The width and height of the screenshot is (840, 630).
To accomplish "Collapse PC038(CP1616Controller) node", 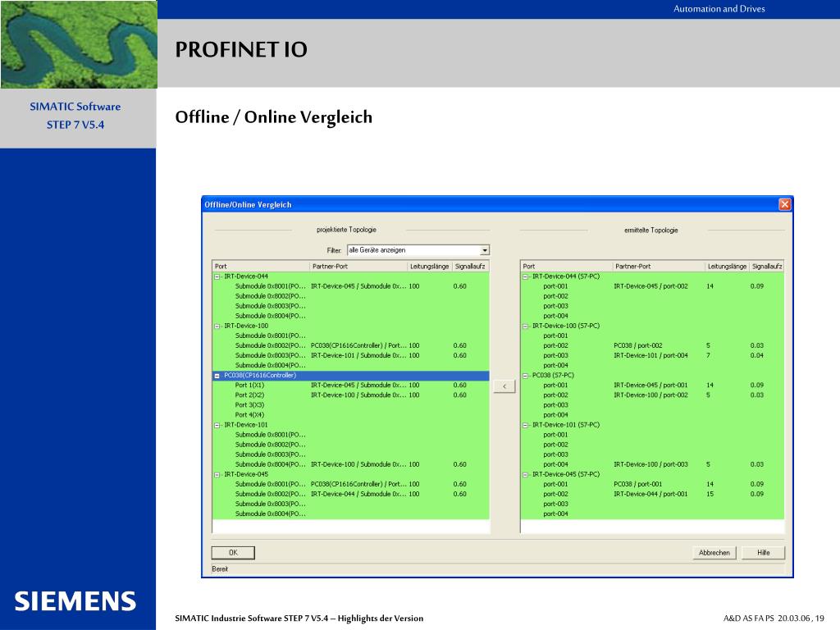I will [x=217, y=376].
